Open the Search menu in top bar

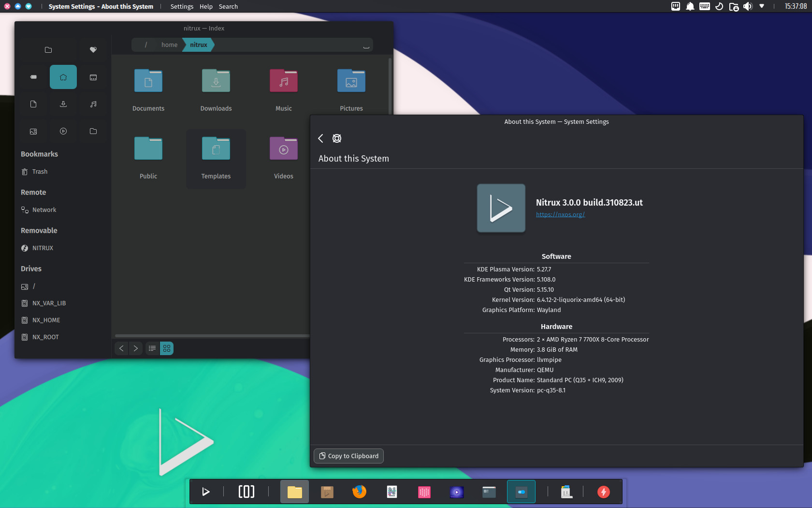(x=228, y=7)
